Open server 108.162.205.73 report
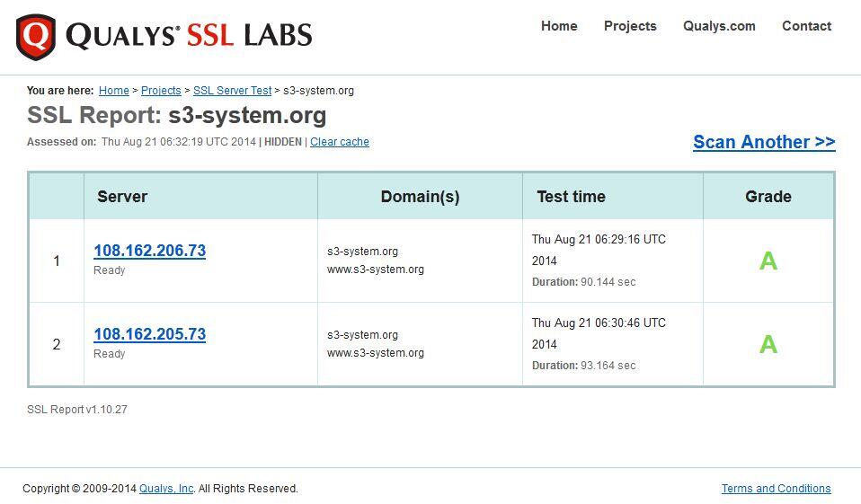The width and height of the screenshot is (861, 504). [x=149, y=334]
